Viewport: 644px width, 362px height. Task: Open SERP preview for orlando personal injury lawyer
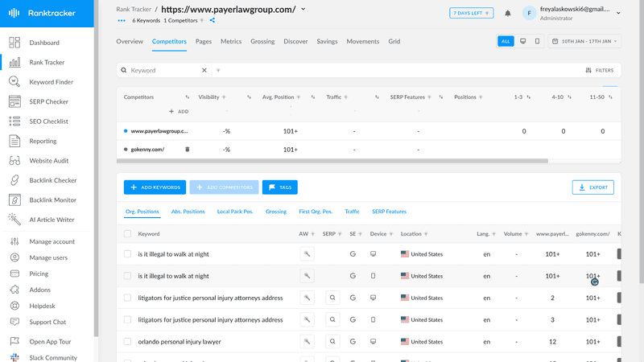click(332, 341)
